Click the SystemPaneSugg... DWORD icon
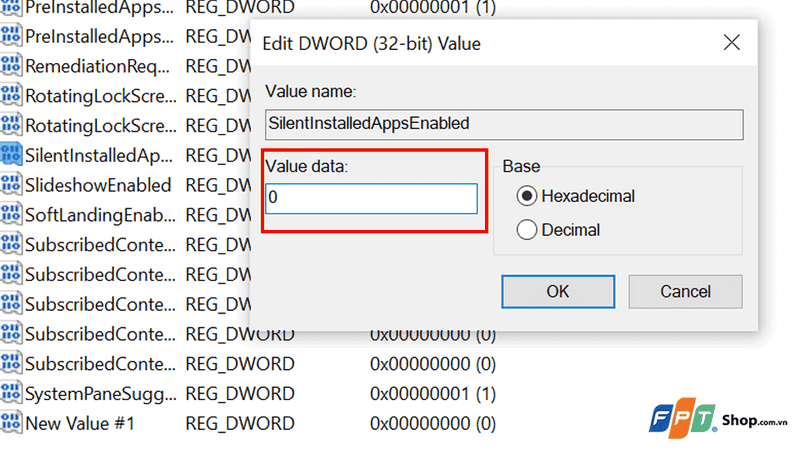Screen dimensions: 800x450 coord(11,393)
